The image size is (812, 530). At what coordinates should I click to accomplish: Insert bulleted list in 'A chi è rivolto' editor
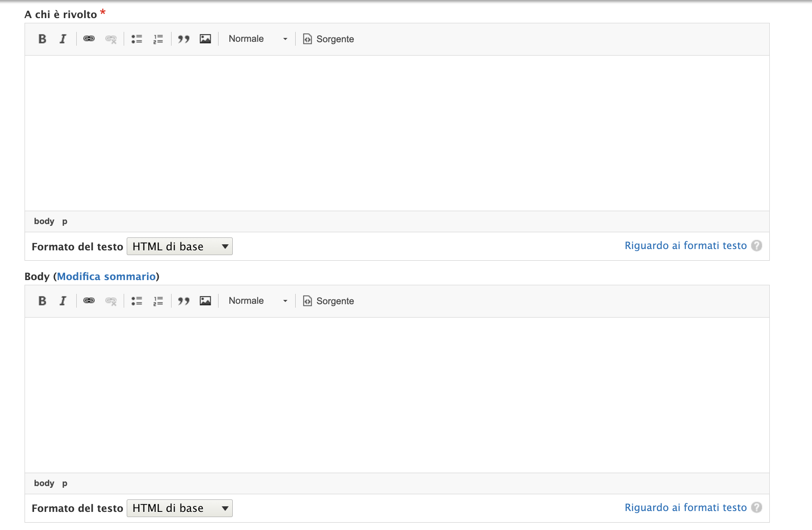(x=137, y=39)
